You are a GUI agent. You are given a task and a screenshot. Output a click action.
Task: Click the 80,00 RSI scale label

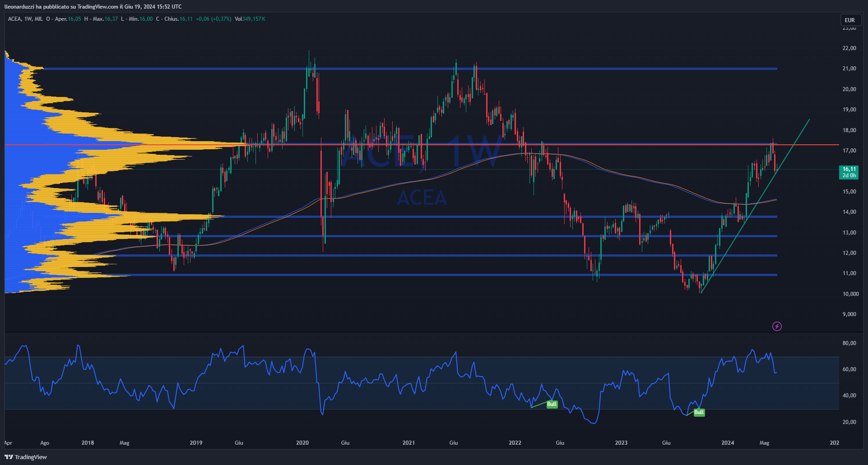click(849, 343)
